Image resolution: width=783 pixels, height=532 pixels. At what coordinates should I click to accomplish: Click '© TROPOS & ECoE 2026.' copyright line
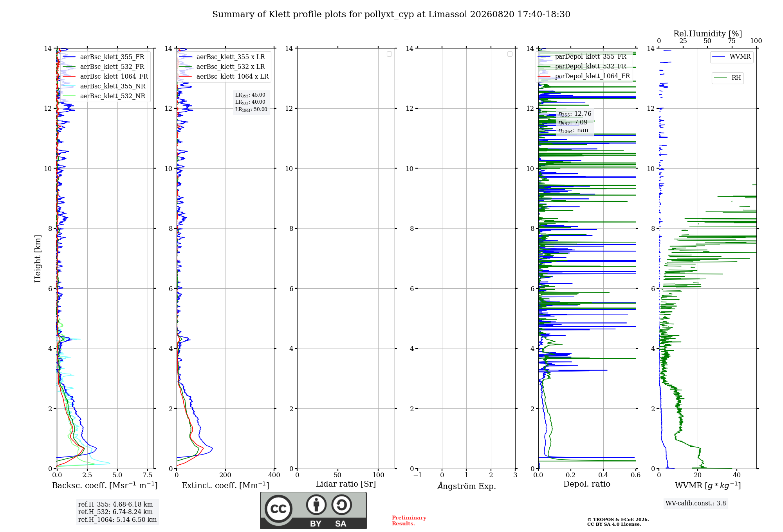(x=618, y=520)
